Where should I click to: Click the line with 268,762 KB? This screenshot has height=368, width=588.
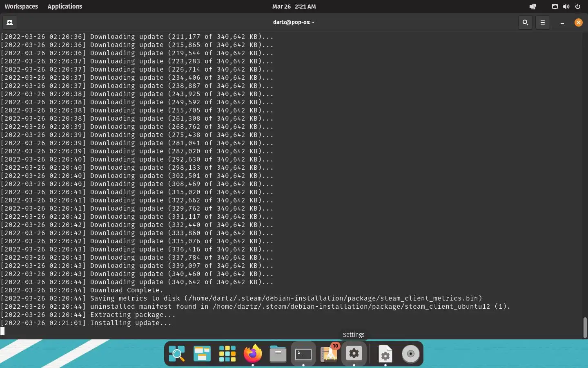pyautogui.click(x=137, y=127)
